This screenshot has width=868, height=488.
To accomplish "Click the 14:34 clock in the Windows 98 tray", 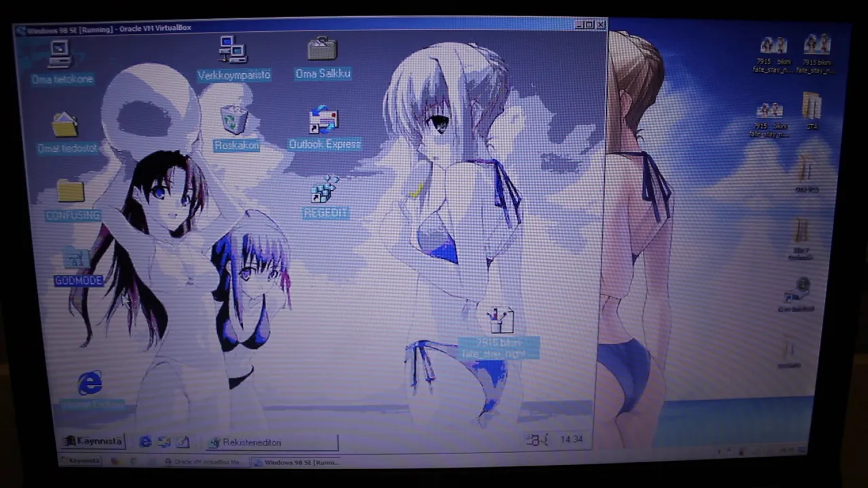I will click(x=572, y=440).
